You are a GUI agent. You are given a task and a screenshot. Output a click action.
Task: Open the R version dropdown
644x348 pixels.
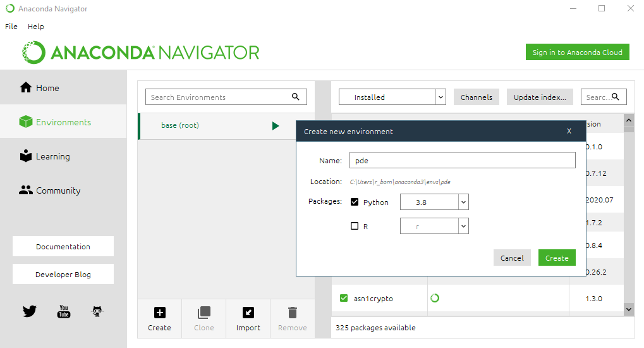click(x=434, y=226)
